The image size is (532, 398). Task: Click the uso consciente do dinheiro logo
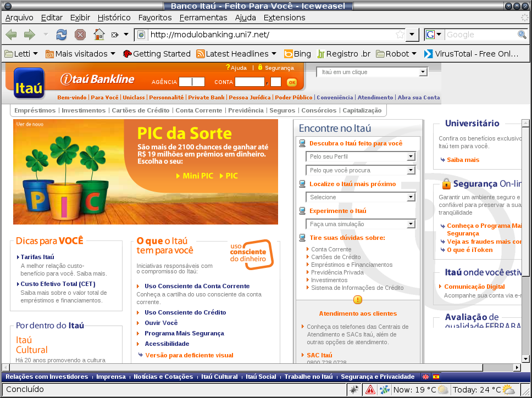coord(251,254)
